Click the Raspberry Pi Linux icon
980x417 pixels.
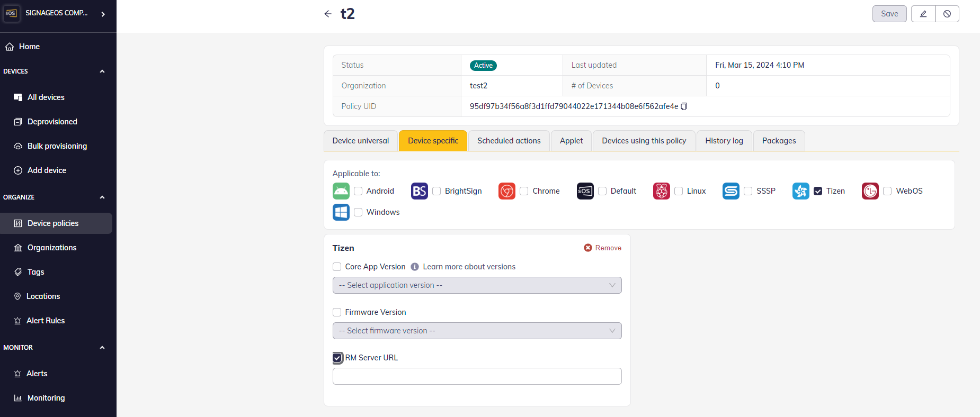pos(661,191)
